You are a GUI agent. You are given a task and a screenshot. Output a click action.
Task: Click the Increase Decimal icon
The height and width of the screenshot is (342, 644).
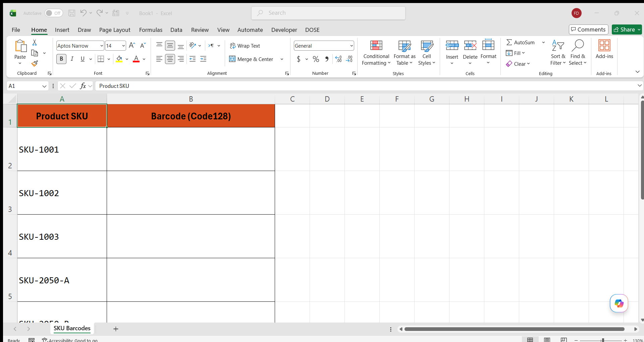pyautogui.click(x=338, y=59)
